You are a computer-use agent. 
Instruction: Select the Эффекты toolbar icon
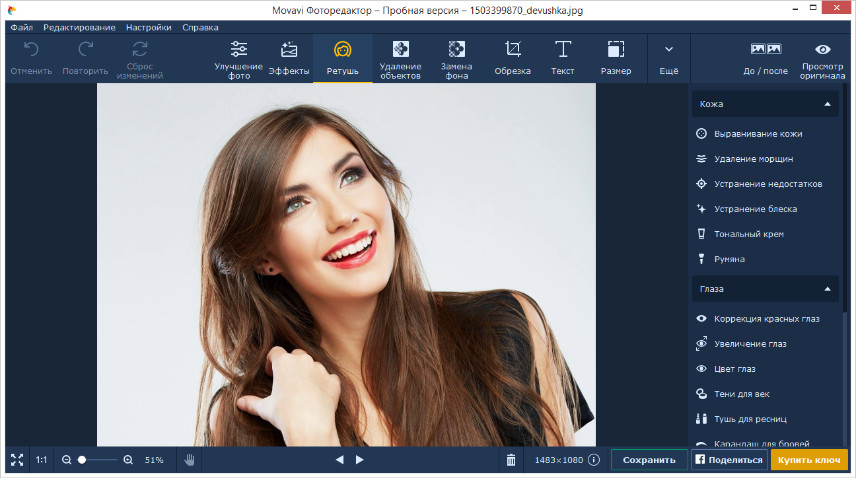(x=289, y=59)
